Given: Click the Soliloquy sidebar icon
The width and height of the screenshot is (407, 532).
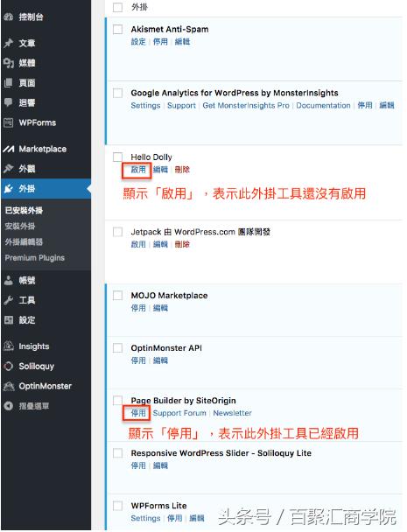Looking at the screenshot, I should [9, 366].
